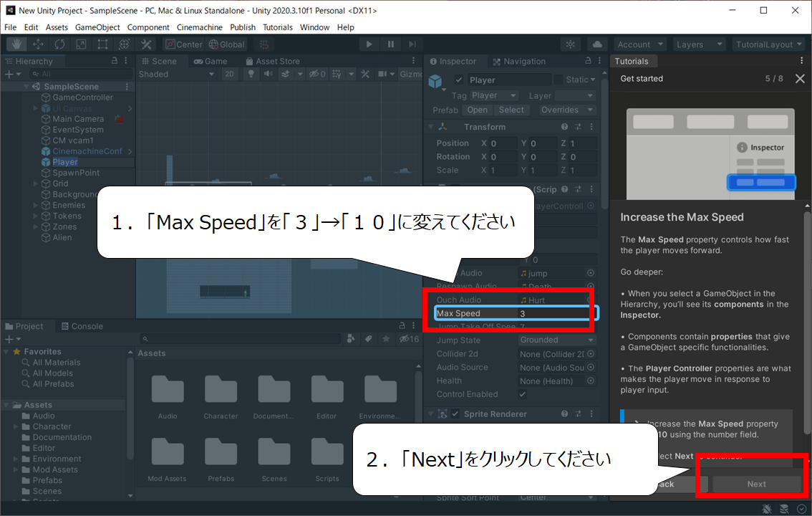Viewport: 812px width, 516px height.
Task: Select the Transform tool
Action: pos(125,44)
